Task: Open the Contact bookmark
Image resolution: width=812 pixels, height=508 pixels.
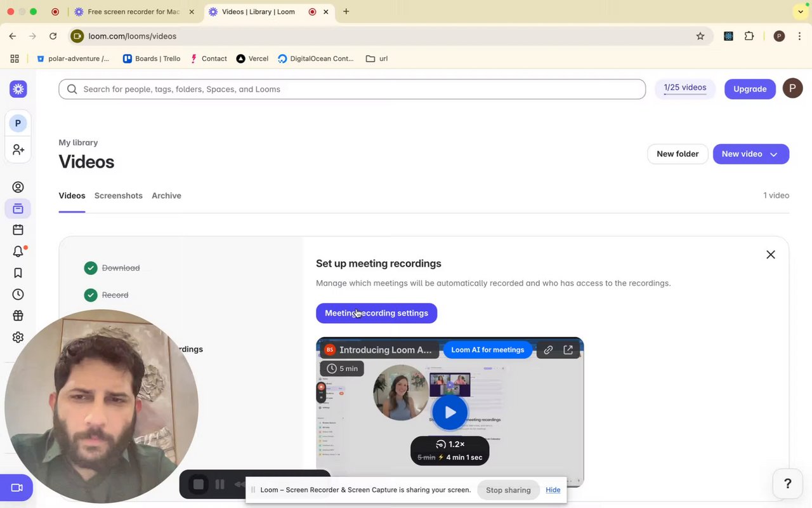Action: [209, 58]
